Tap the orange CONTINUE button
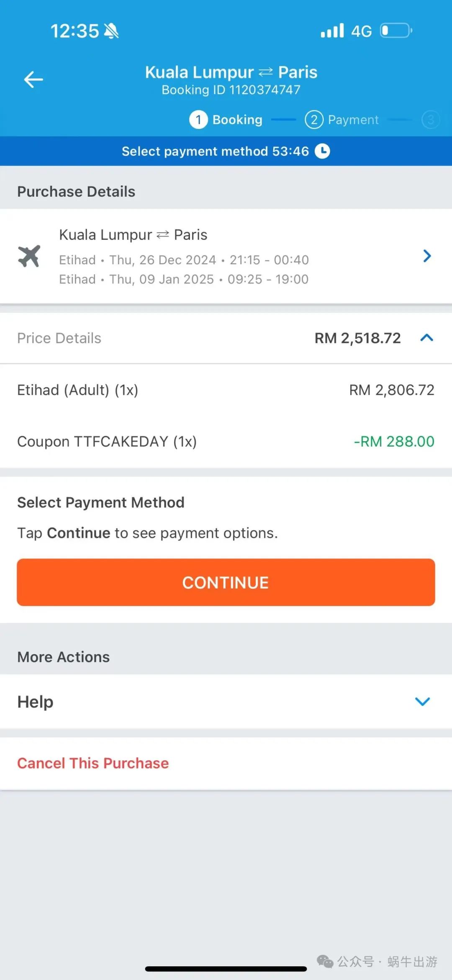 coord(226,582)
